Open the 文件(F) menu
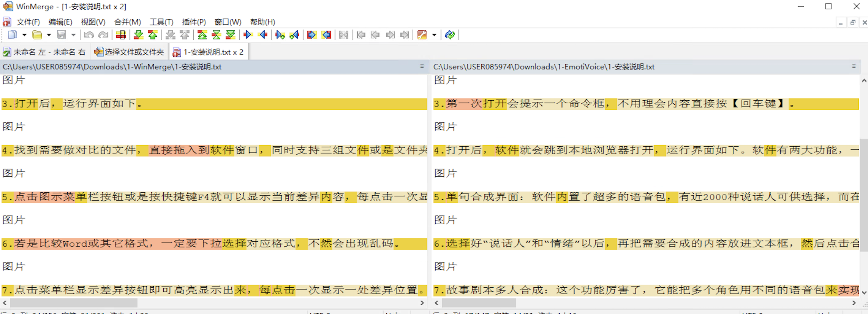Screen dimensions: 868x314 [x=28, y=22]
